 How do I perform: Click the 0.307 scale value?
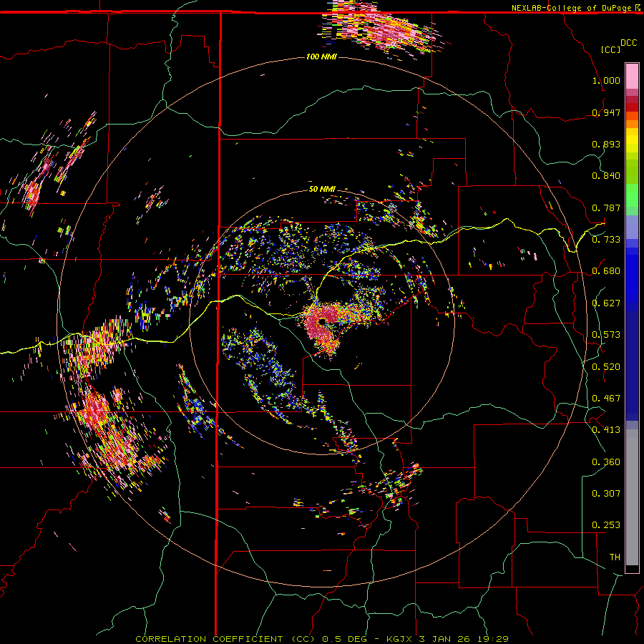pos(606,494)
